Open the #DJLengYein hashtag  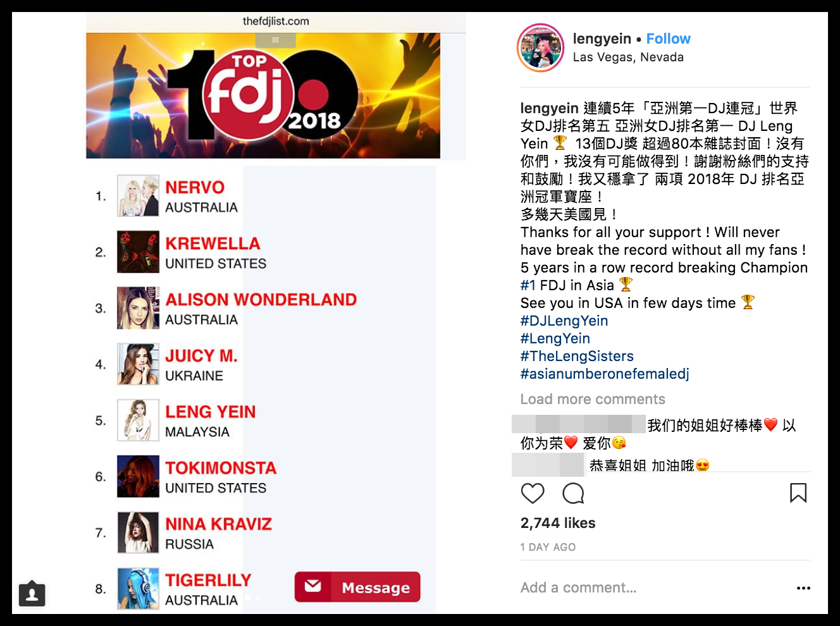pyautogui.click(x=564, y=321)
